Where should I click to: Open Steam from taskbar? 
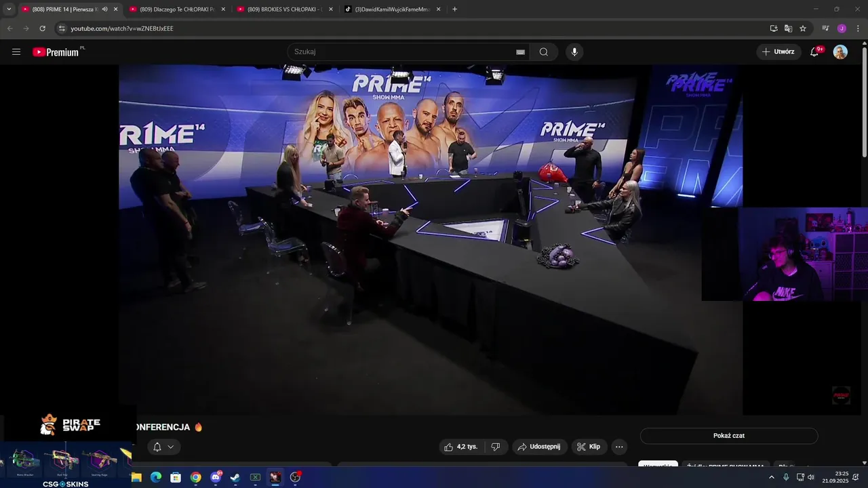click(x=235, y=477)
